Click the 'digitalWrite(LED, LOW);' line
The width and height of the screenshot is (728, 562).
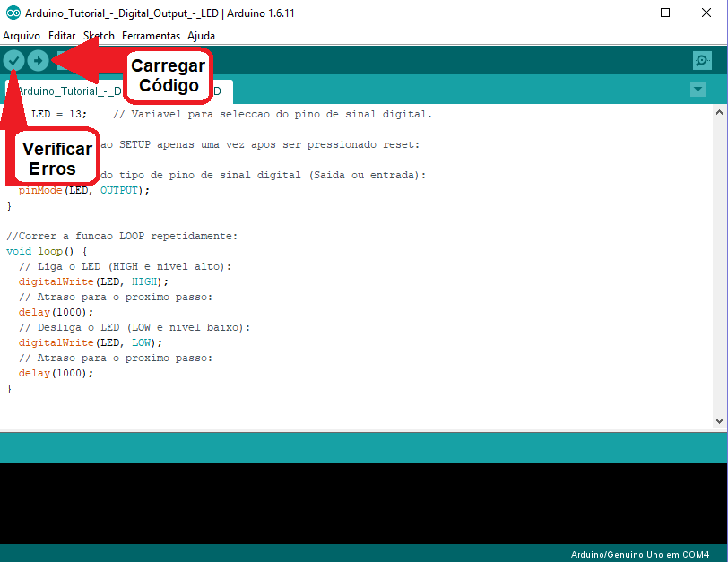(x=91, y=343)
